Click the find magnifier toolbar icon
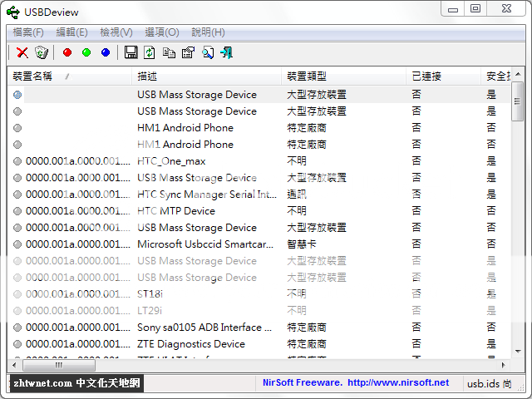Viewport: 532px width, 399px height. click(x=207, y=52)
